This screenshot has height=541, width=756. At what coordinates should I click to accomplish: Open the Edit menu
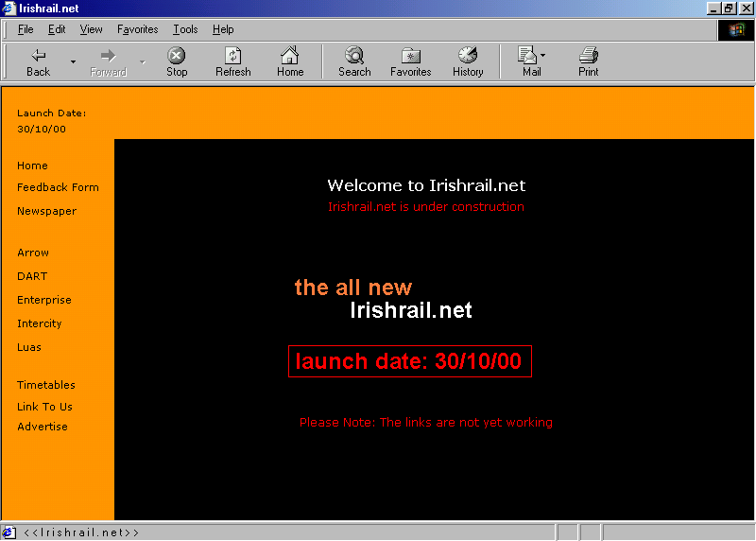(x=57, y=29)
